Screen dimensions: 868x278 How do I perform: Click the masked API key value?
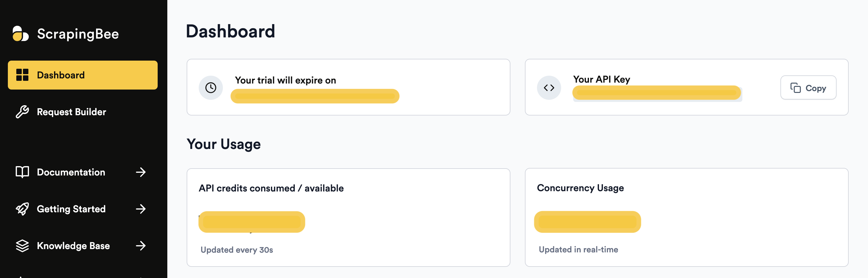pyautogui.click(x=656, y=93)
